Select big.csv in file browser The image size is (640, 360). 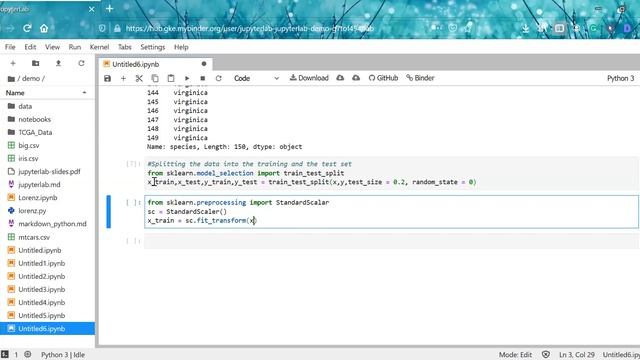tap(47, 145)
